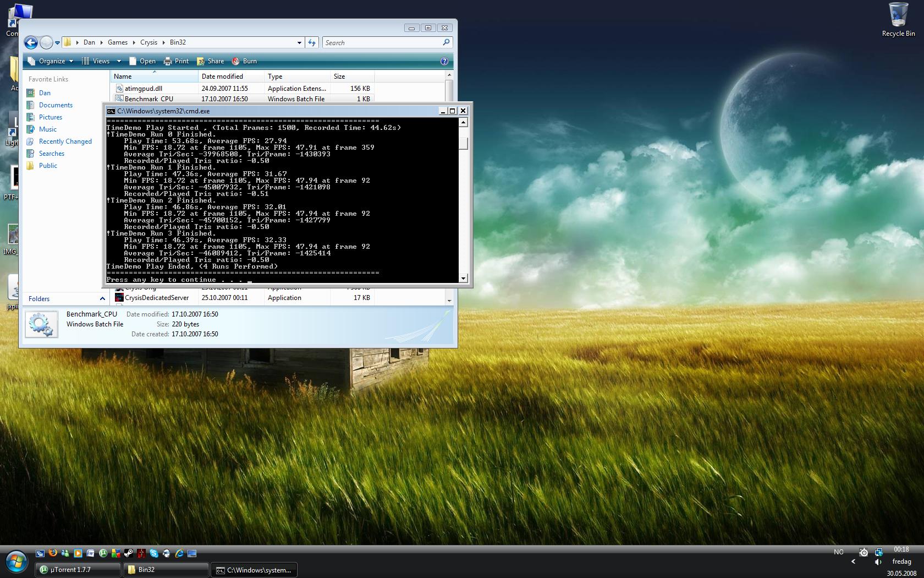Click Show Desktop in Quick Launch
The width and height of the screenshot is (924, 578).
coord(192,553)
